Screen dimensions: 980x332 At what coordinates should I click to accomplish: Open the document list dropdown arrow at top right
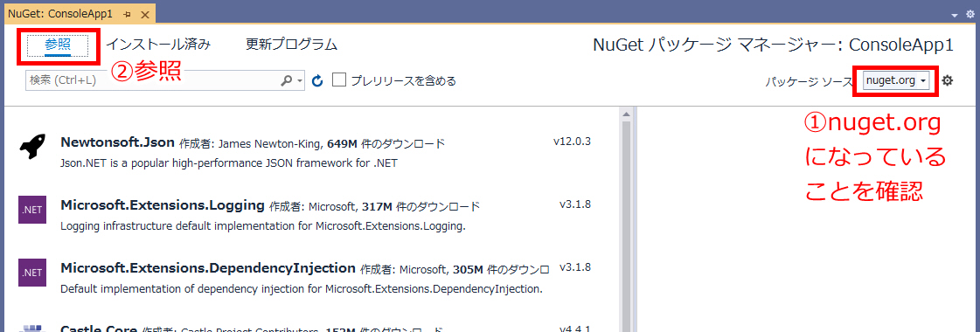pos(955,15)
